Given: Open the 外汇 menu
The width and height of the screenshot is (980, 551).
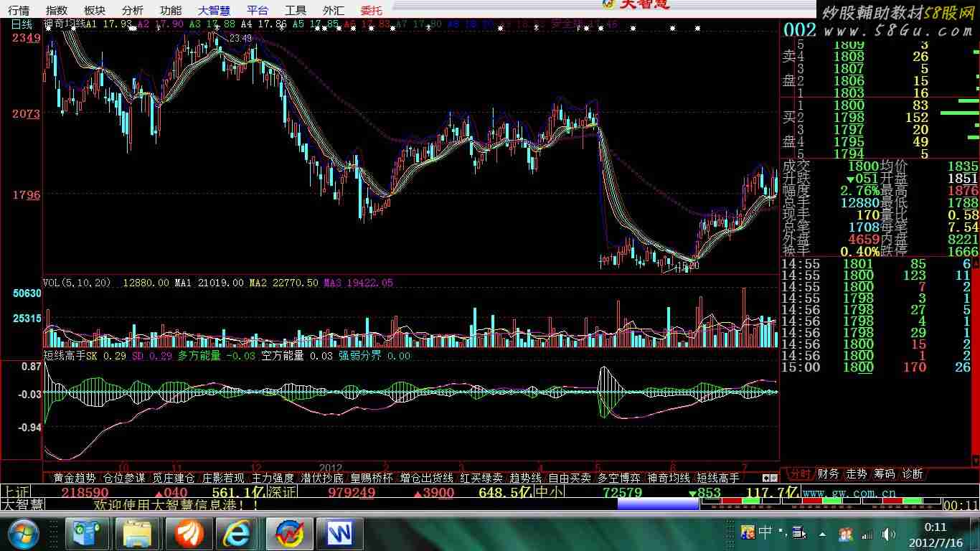Looking at the screenshot, I should click(x=334, y=10).
